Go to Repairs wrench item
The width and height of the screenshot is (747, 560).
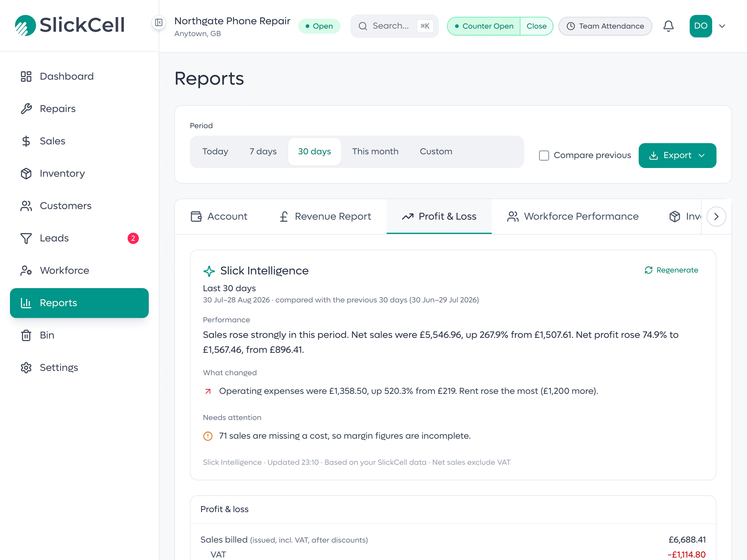[x=79, y=109]
